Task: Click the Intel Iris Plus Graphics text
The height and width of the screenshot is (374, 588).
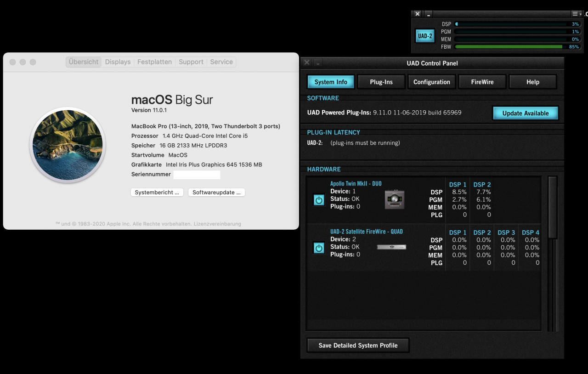Action: (x=214, y=164)
